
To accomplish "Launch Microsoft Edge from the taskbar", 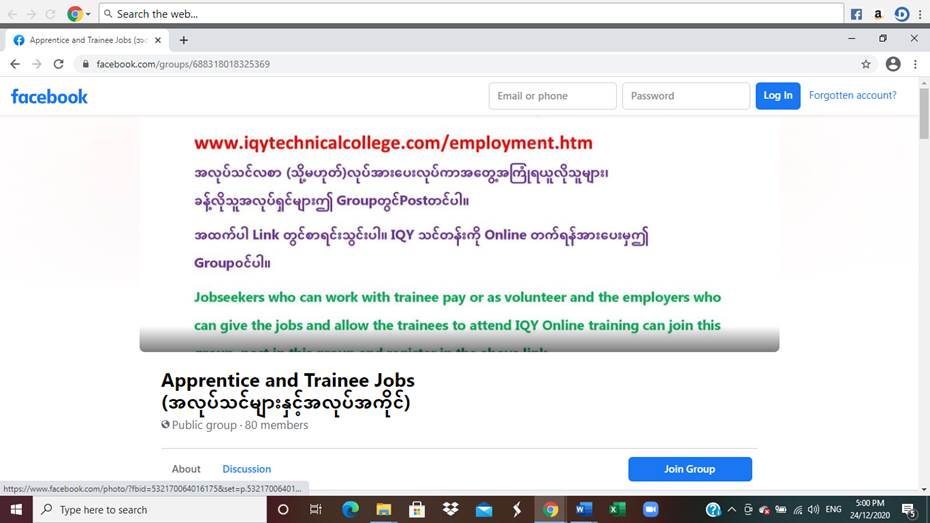I will point(351,509).
